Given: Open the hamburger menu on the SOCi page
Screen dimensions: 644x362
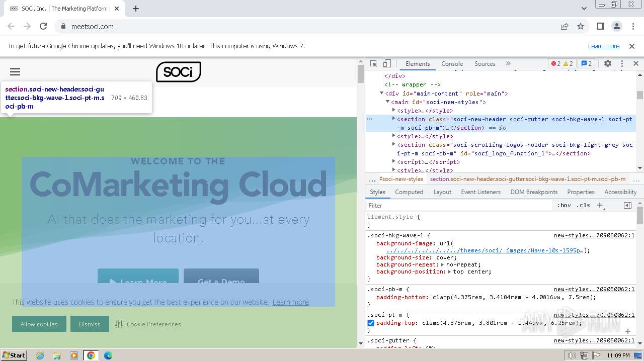Looking at the screenshot, I should click(x=15, y=72).
